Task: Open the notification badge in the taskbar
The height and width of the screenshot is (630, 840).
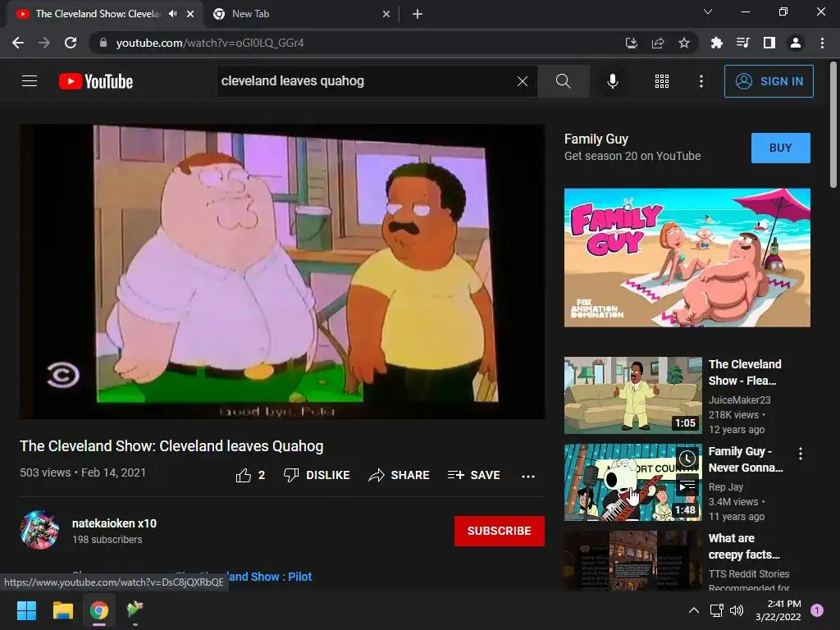Action: [x=817, y=610]
